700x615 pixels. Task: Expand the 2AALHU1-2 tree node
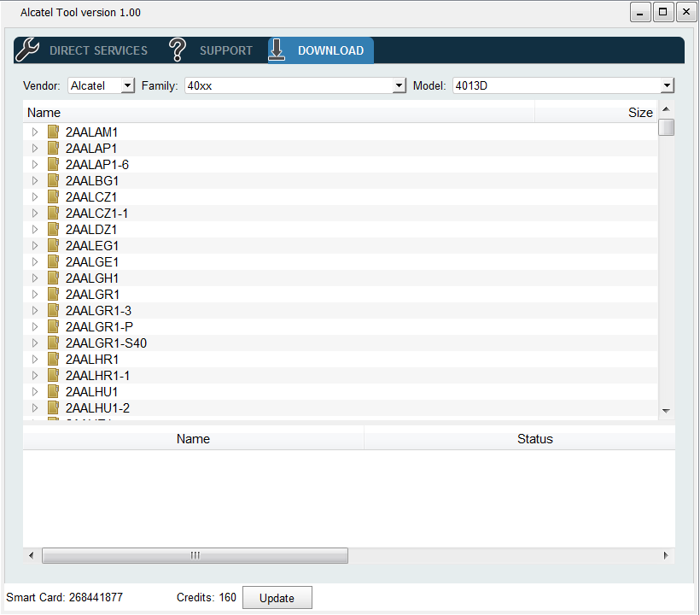click(x=35, y=407)
